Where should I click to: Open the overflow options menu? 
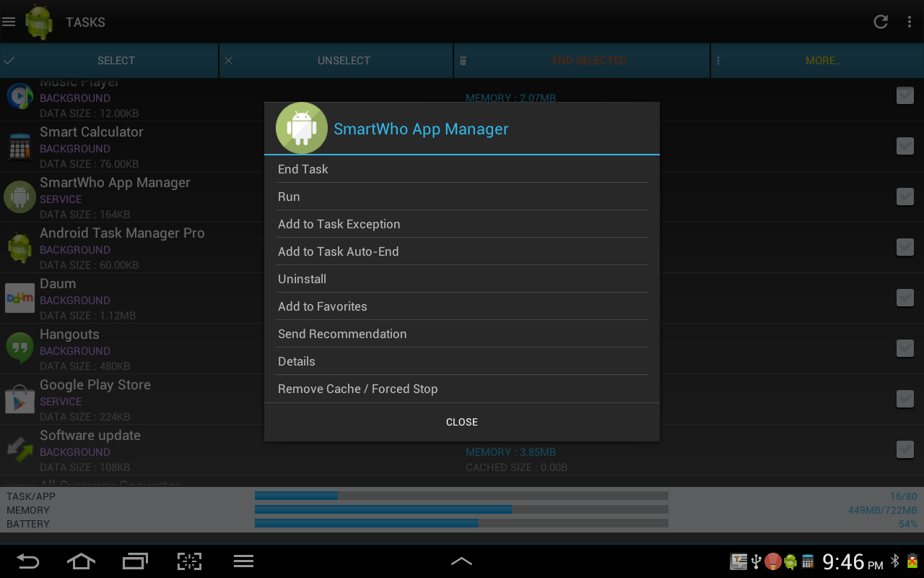click(910, 22)
